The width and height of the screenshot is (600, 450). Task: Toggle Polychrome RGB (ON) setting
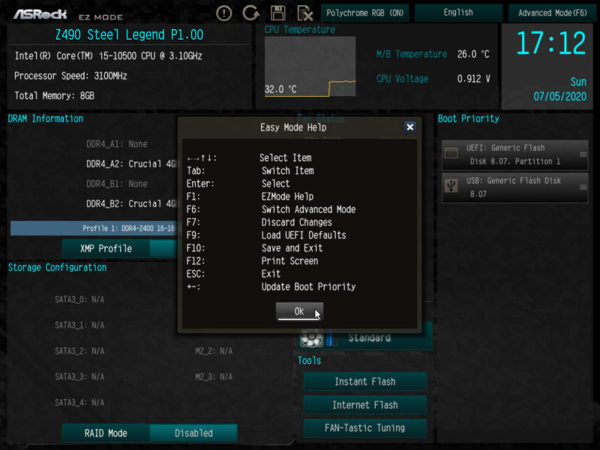[x=365, y=13]
